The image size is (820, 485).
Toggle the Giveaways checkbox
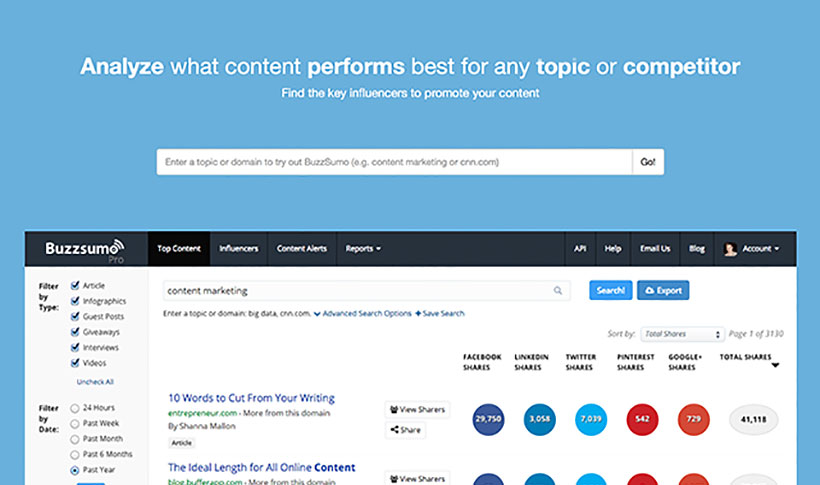[75, 332]
